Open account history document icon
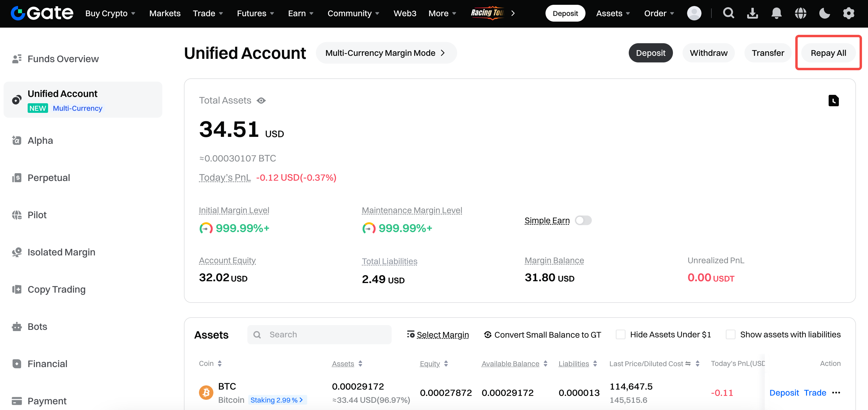This screenshot has height=410, width=868. [833, 101]
